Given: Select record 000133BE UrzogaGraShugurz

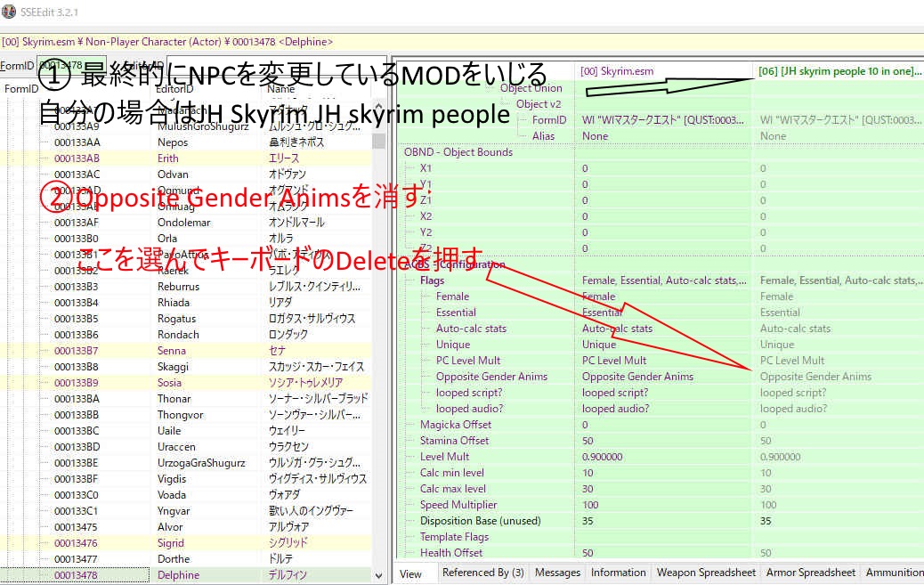Looking at the screenshot, I should [x=186, y=463].
